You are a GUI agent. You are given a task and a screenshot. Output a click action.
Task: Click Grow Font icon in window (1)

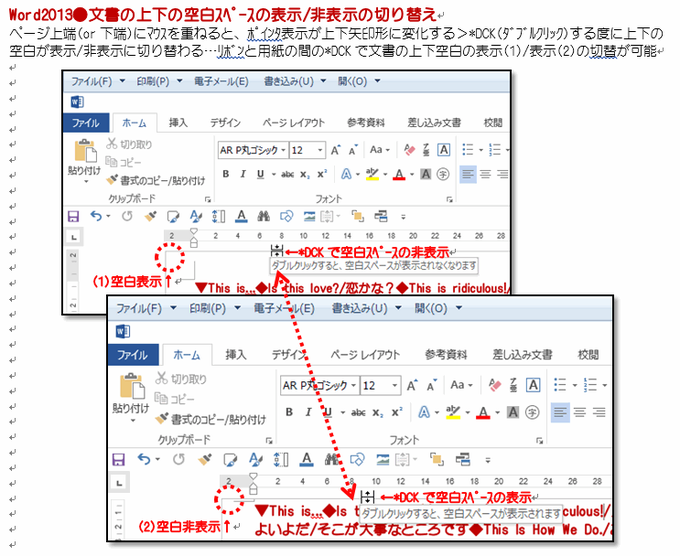[x=336, y=150]
